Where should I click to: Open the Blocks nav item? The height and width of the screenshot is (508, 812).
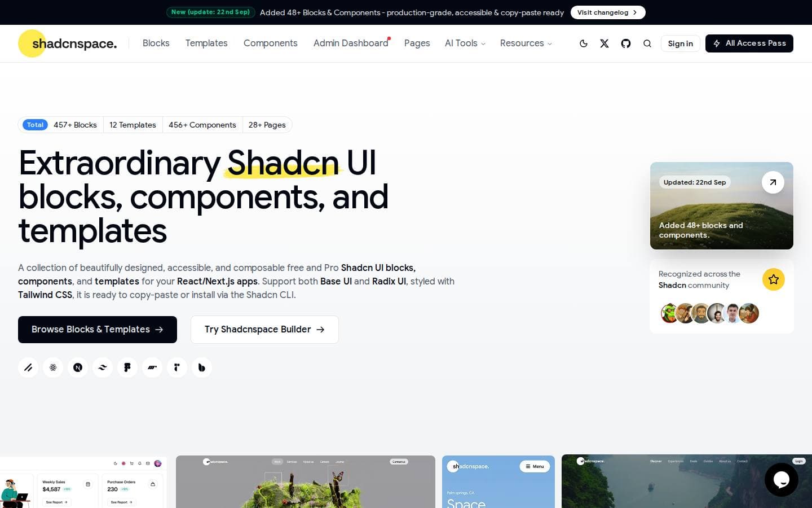click(x=156, y=43)
